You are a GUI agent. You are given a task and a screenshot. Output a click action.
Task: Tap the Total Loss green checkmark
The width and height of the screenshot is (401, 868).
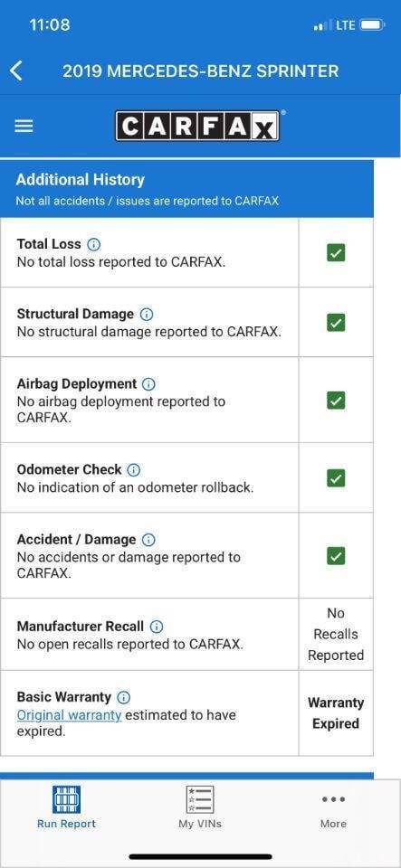pyautogui.click(x=336, y=253)
